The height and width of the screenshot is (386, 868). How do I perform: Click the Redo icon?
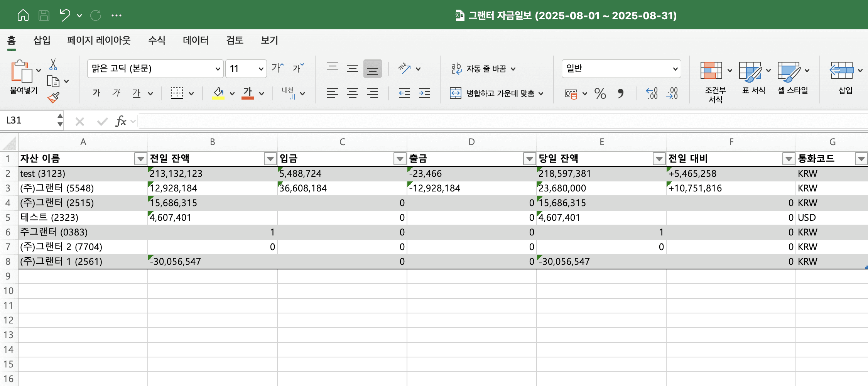[96, 15]
